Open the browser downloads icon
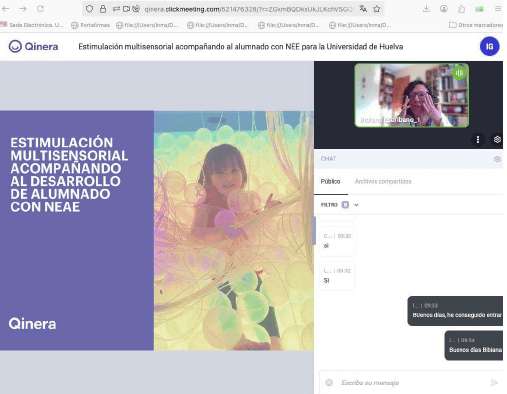Screen dimensions: 507x394 coord(426,9)
